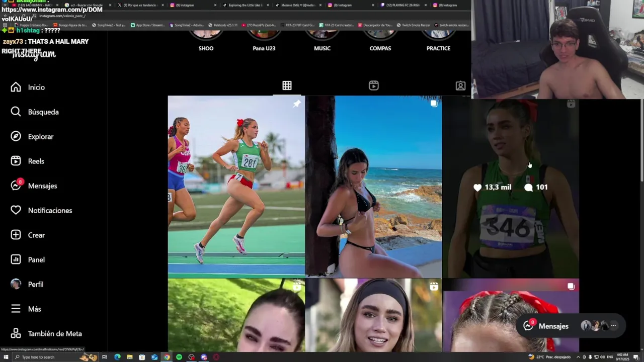Open SHOO story highlight
This screenshot has width=644, height=362.
click(x=206, y=41)
